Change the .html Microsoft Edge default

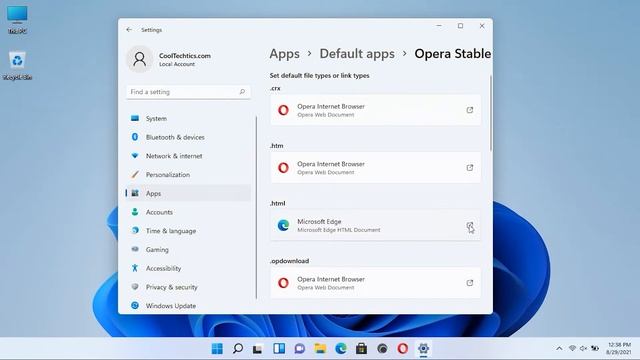click(x=375, y=225)
